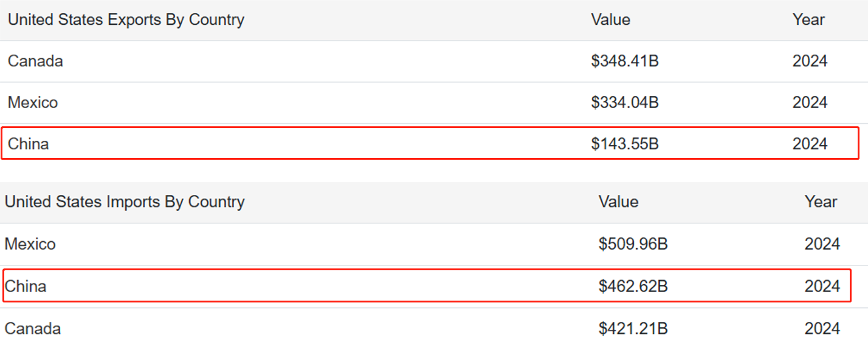868x348 pixels.
Task: Open Canada in the imports table
Action: point(32,329)
